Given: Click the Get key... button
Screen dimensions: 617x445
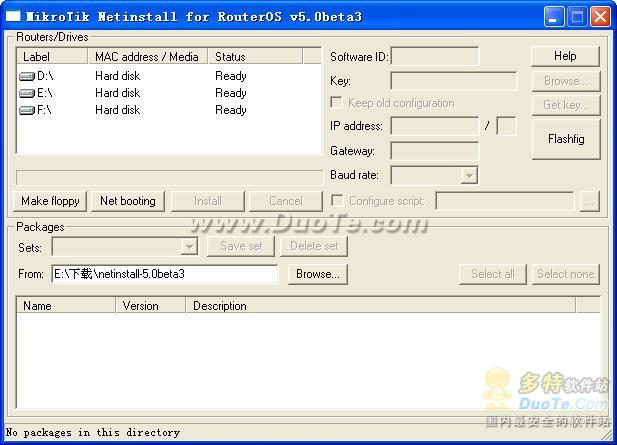Looking at the screenshot, I should (x=565, y=105).
